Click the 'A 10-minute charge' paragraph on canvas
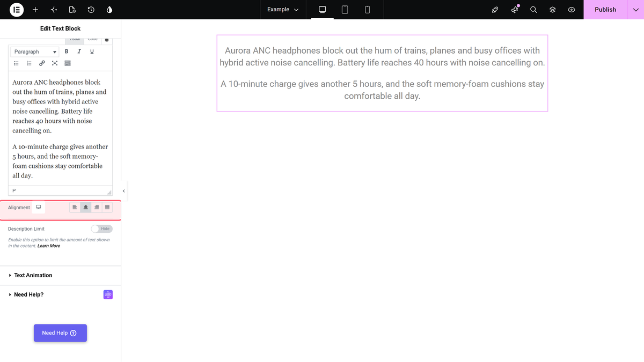The width and height of the screenshot is (644, 362). (382, 90)
